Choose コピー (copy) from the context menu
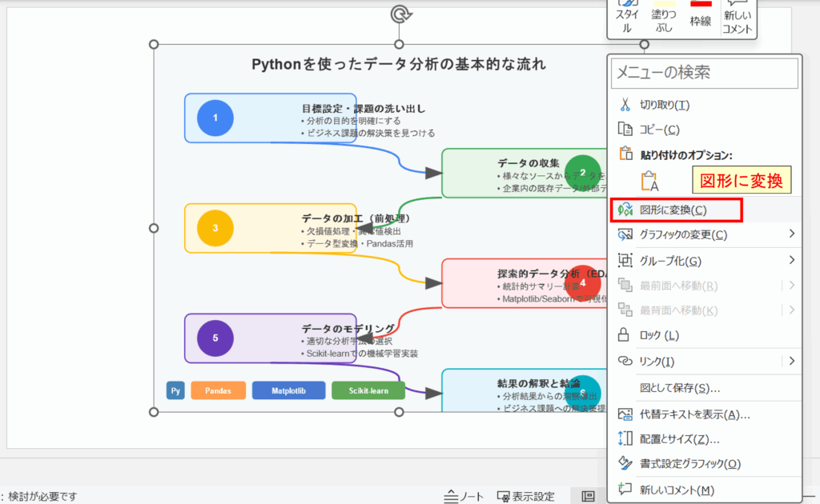This screenshot has height=504, width=820. coord(705,130)
